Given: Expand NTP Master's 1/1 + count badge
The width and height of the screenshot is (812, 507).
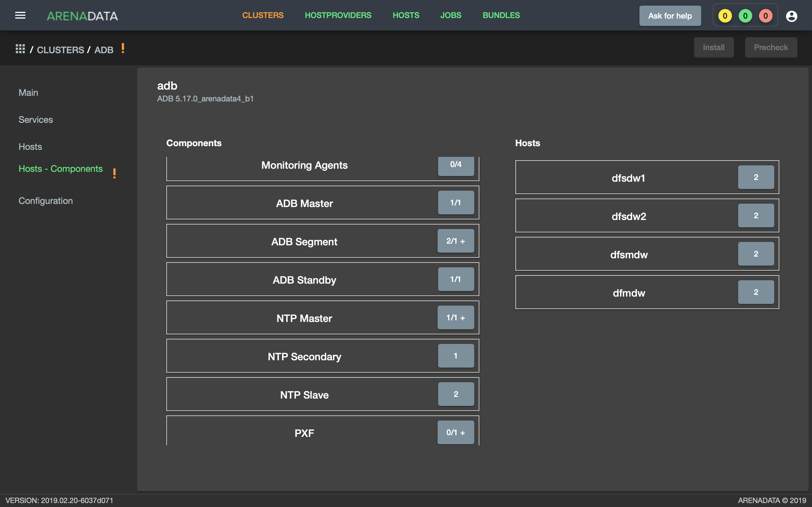Looking at the screenshot, I should (x=456, y=317).
